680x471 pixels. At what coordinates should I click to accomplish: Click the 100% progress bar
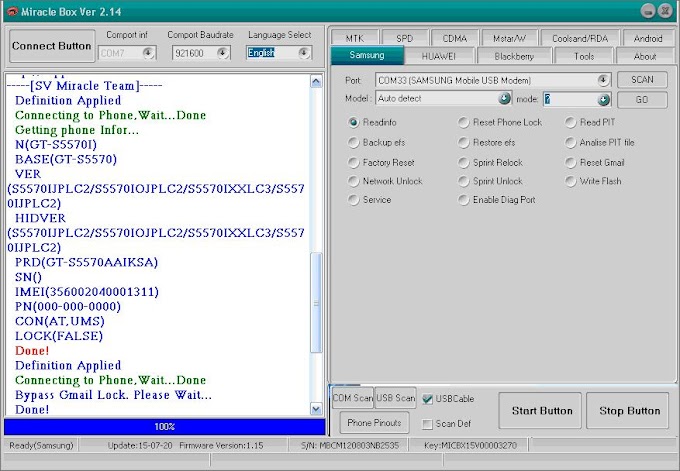coord(164,427)
